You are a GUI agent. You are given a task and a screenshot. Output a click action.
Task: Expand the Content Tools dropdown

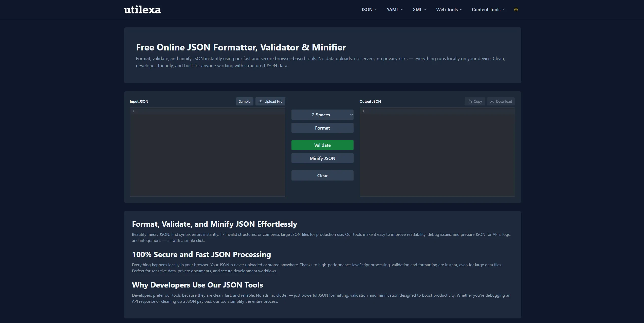tap(488, 9)
